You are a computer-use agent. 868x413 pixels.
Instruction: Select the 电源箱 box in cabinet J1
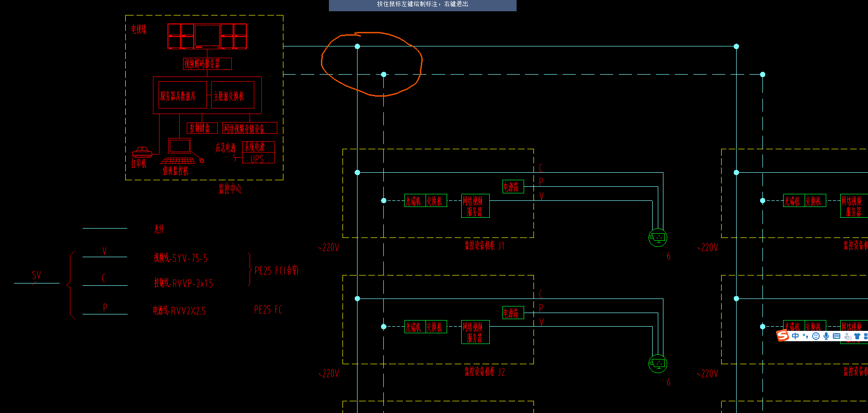coord(513,187)
